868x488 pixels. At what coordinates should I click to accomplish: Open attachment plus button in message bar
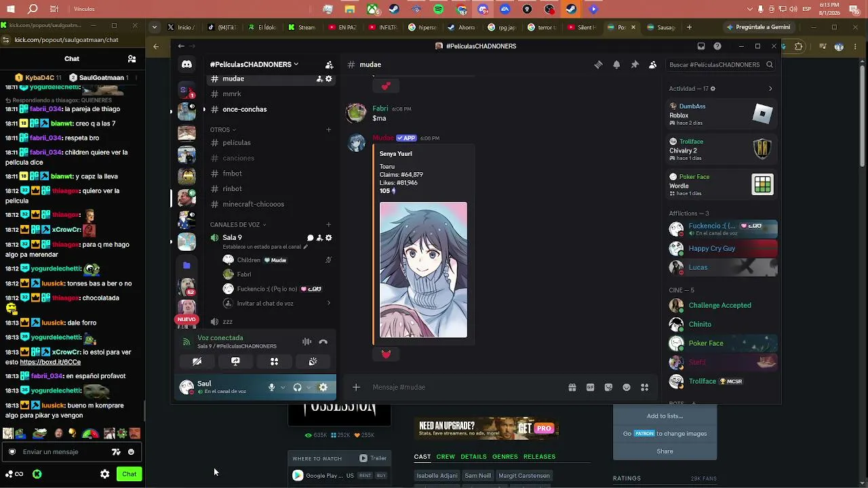tap(356, 387)
